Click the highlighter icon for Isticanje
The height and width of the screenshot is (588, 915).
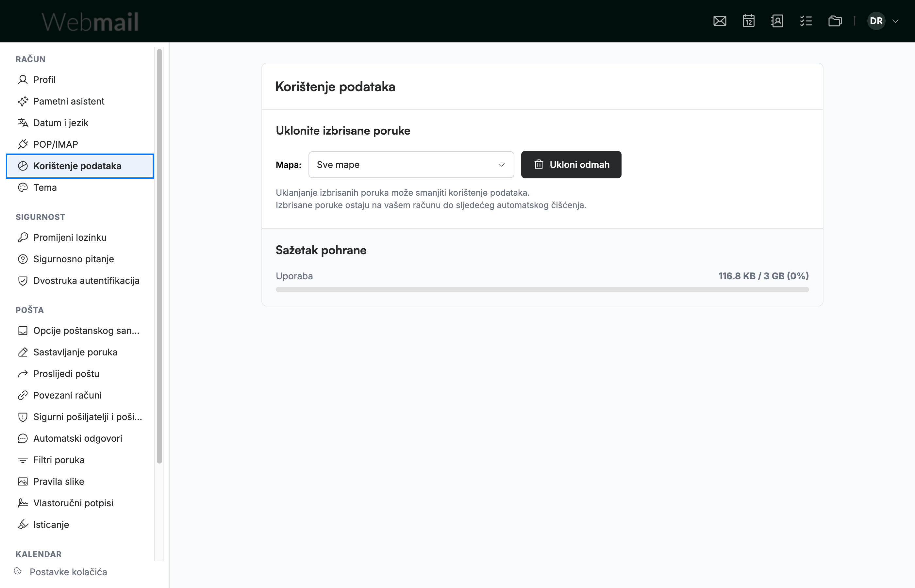click(23, 525)
